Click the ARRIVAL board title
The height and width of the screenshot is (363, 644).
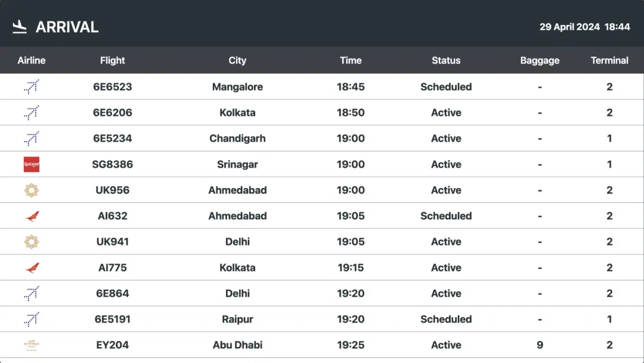click(x=67, y=27)
